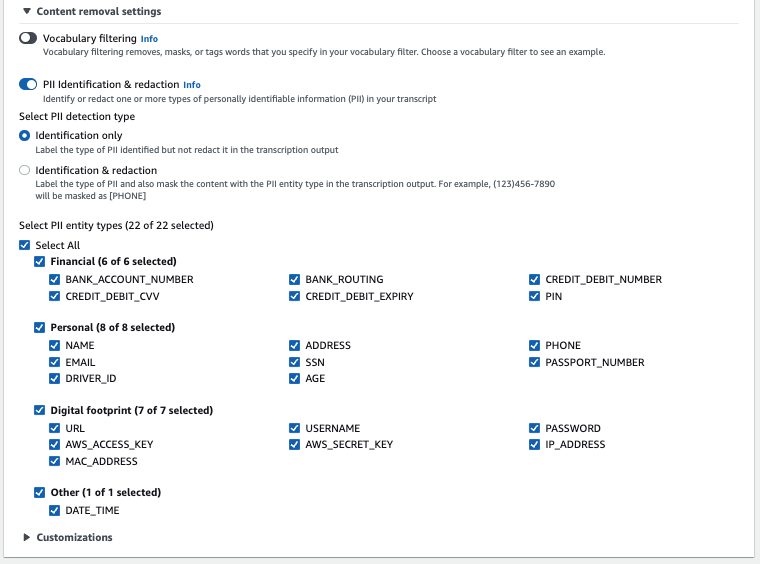Choose Identification & redaction radio option

pyautogui.click(x=25, y=171)
